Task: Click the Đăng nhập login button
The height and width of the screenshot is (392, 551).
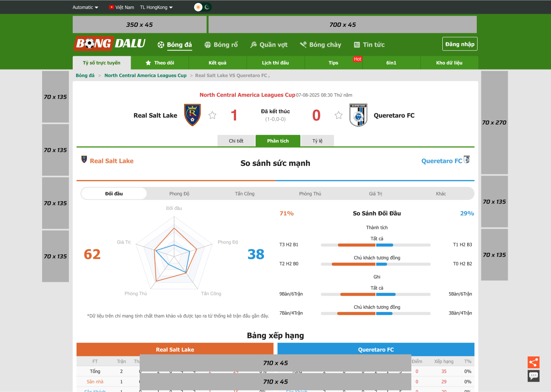Action: (460, 44)
